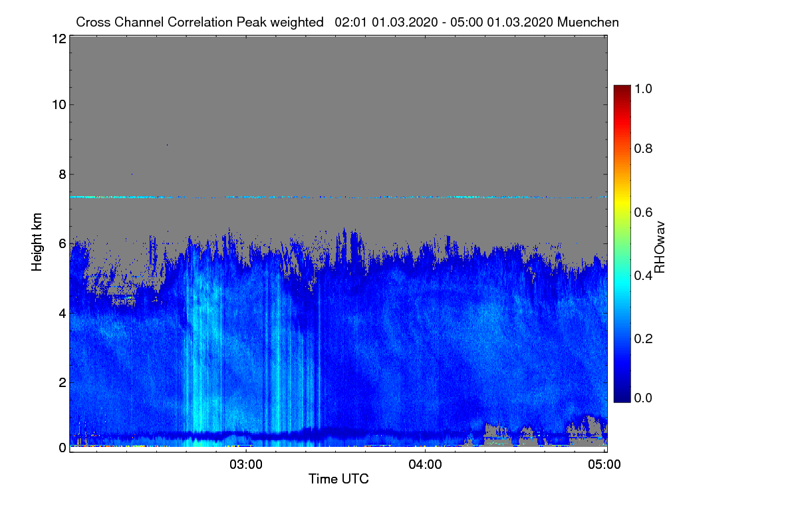The height and width of the screenshot is (532, 798).
Task: Click the station name 'Muenchen' in title
Action: 589,22
